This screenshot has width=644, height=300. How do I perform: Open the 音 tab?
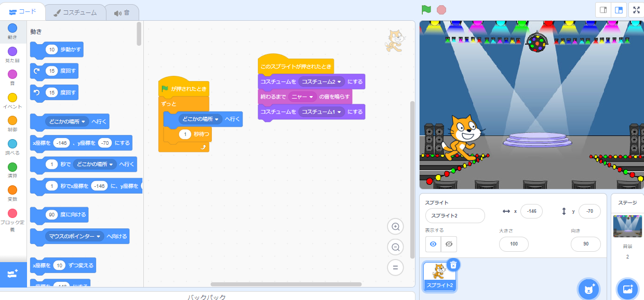point(122,12)
